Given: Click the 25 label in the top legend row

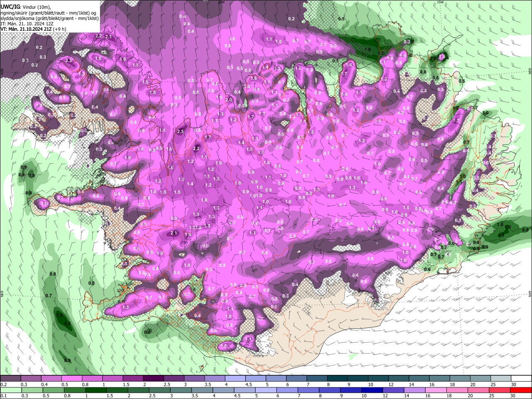Looking at the screenshot, I should (493, 384).
